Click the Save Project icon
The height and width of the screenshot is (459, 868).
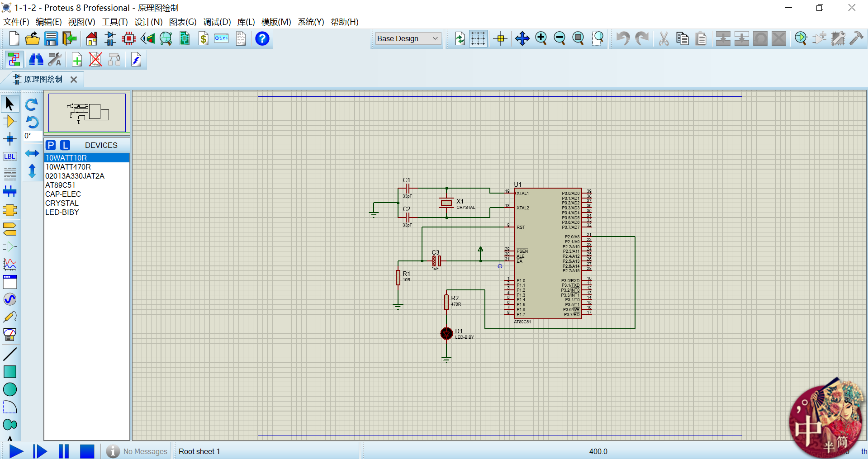pyautogui.click(x=51, y=39)
